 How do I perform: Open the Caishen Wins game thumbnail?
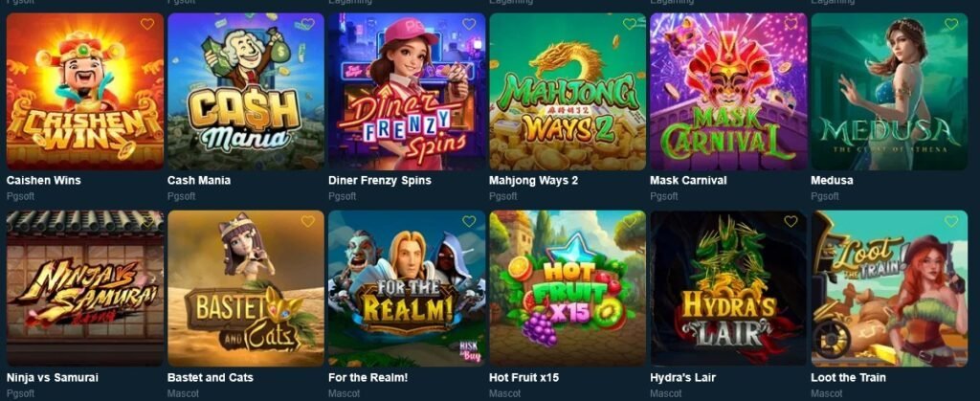pos(85,91)
